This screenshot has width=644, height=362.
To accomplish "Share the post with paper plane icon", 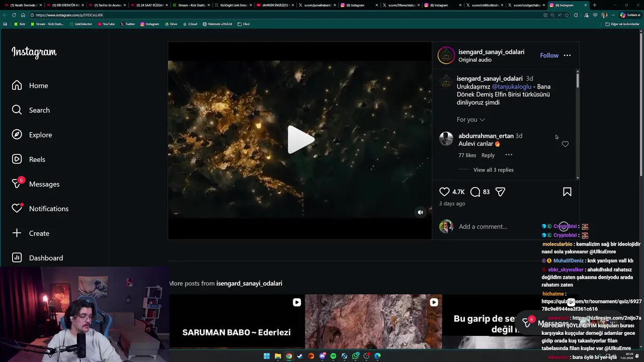I will [500, 192].
